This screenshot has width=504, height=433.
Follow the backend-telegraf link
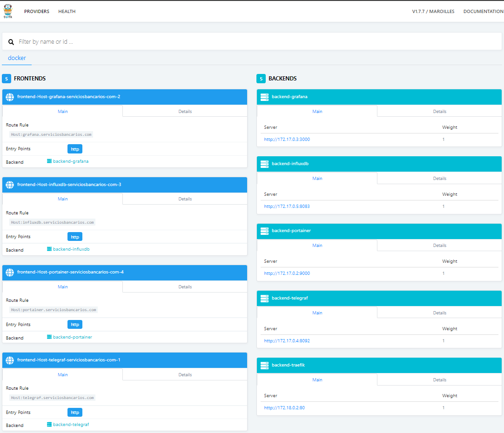71,425
